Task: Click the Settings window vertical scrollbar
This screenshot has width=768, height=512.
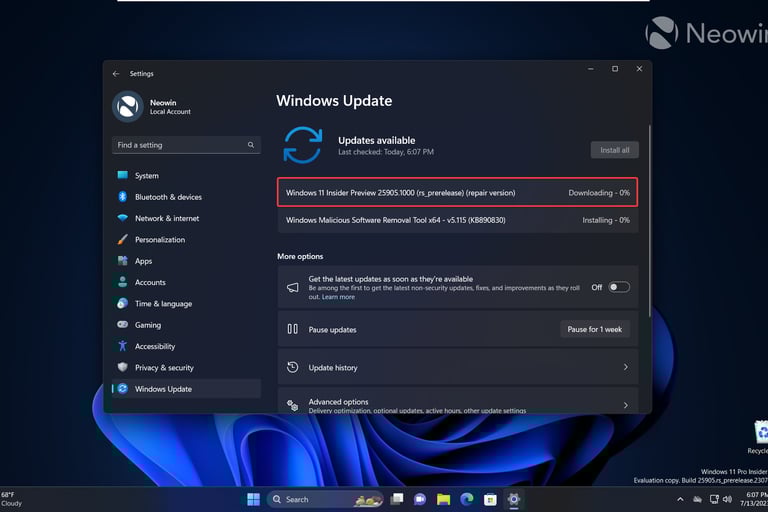Action: tap(650, 220)
